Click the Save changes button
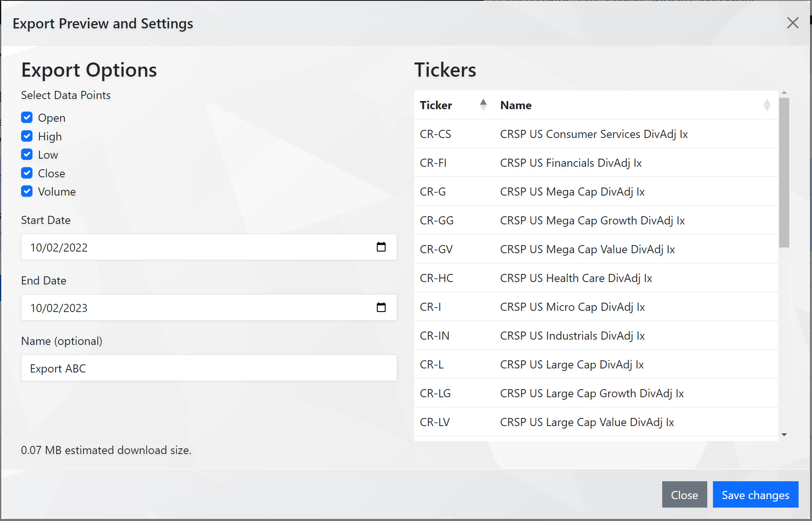 click(756, 495)
